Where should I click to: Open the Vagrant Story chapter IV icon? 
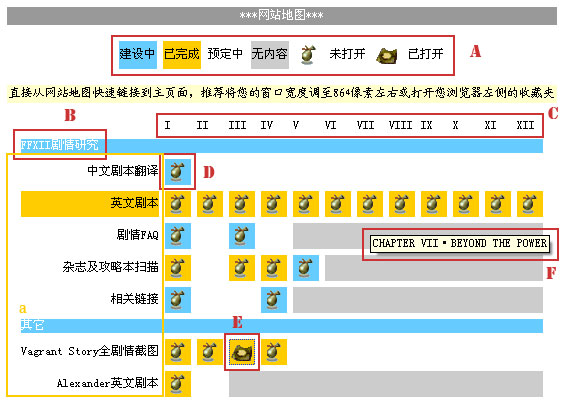pos(274,352)
